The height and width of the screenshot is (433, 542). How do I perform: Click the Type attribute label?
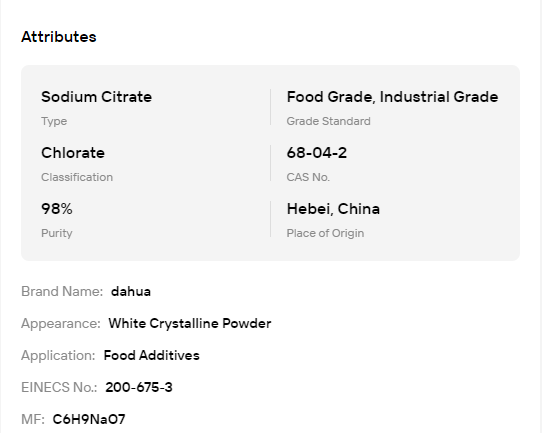[54, 121]
